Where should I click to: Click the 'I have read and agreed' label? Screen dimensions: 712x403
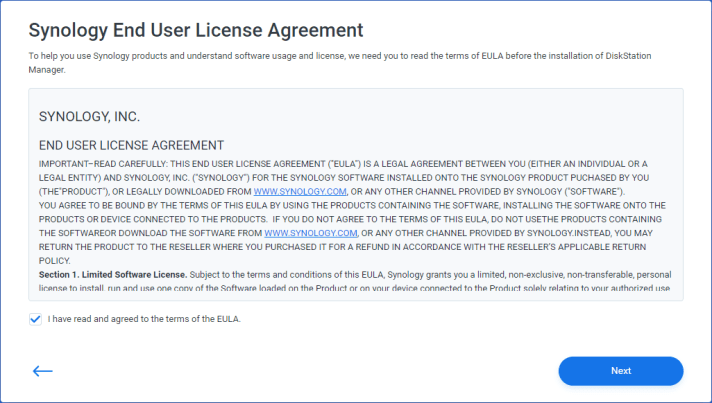(x=144, y=319)
